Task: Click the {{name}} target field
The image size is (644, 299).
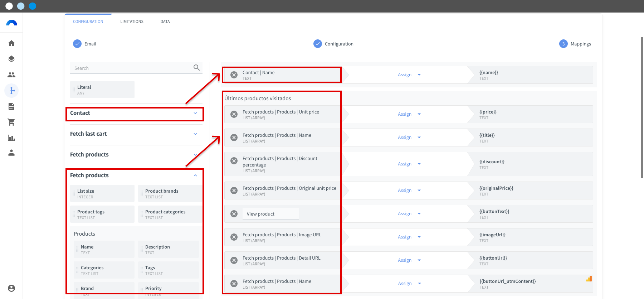Action: (531, 75)
